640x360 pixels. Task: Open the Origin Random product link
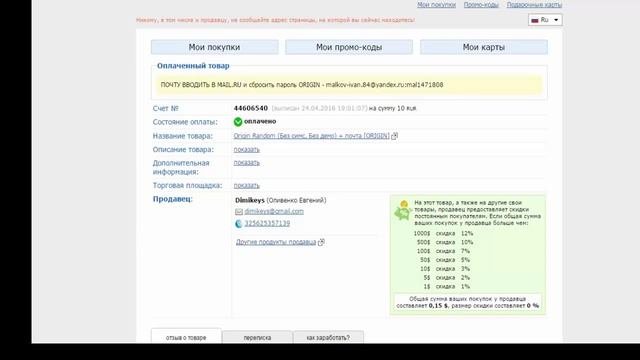311,136
